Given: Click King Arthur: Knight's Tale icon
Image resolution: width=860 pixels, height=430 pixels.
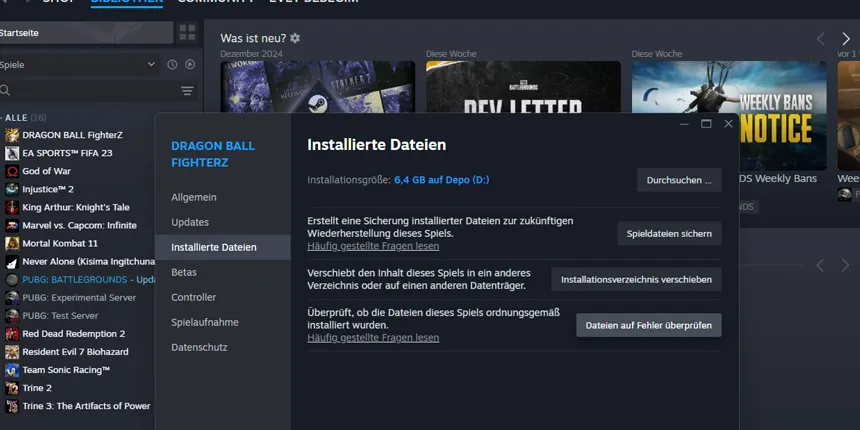Looking at the screenshot, I should [12, 207].
